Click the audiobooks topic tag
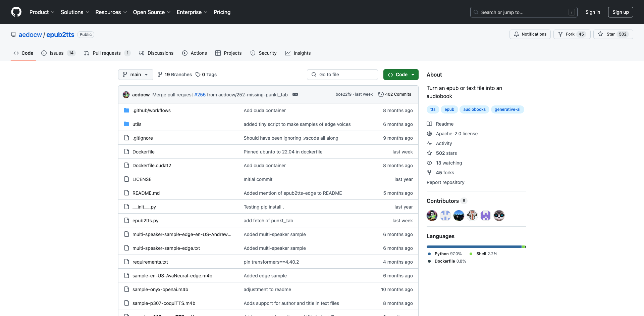Viewport: 644px width, 316px height. (x=474, y=109)
